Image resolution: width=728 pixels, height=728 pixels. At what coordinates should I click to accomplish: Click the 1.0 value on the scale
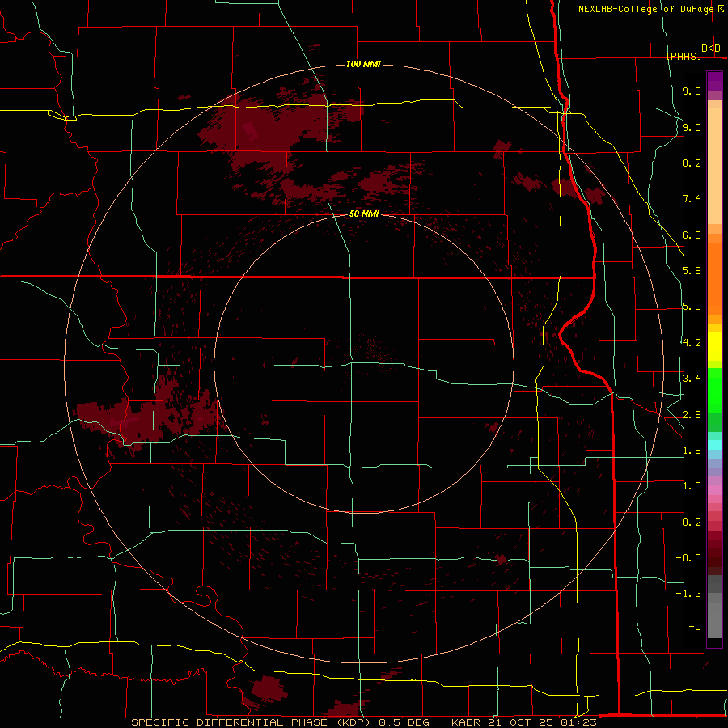point(692,486)
